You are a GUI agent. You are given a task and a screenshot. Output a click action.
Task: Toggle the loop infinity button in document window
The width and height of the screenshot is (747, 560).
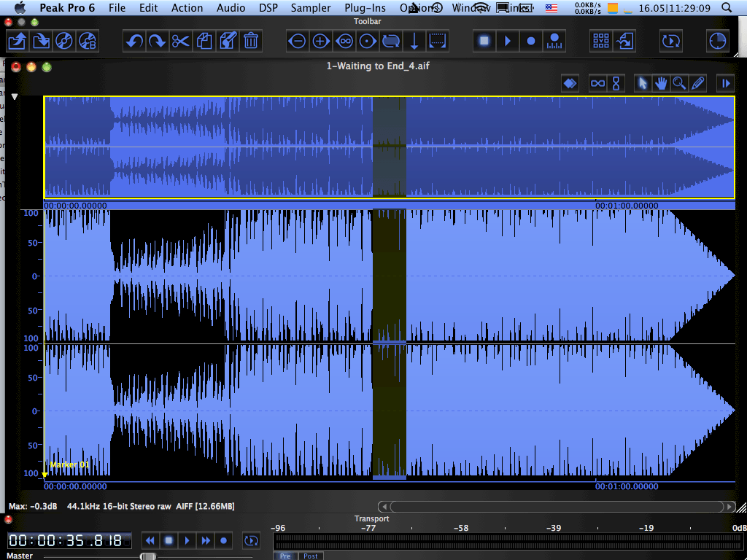[x=597, y=84]
